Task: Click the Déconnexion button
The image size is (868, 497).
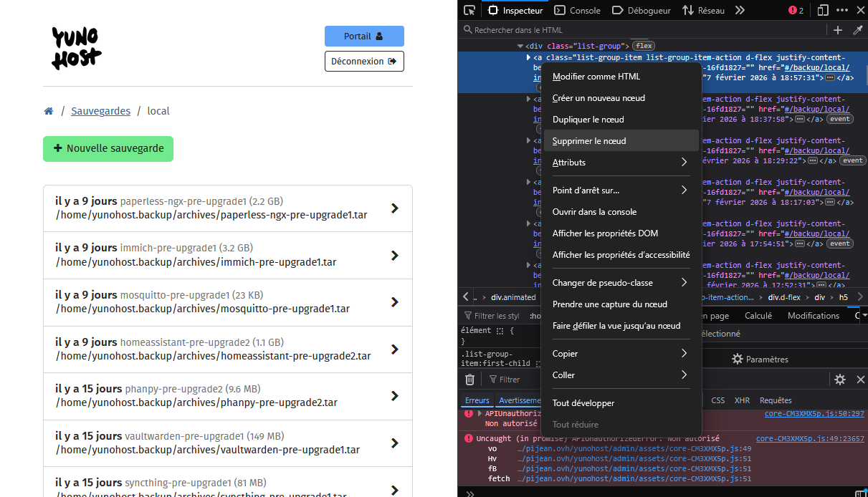Action: click(364, 62)
